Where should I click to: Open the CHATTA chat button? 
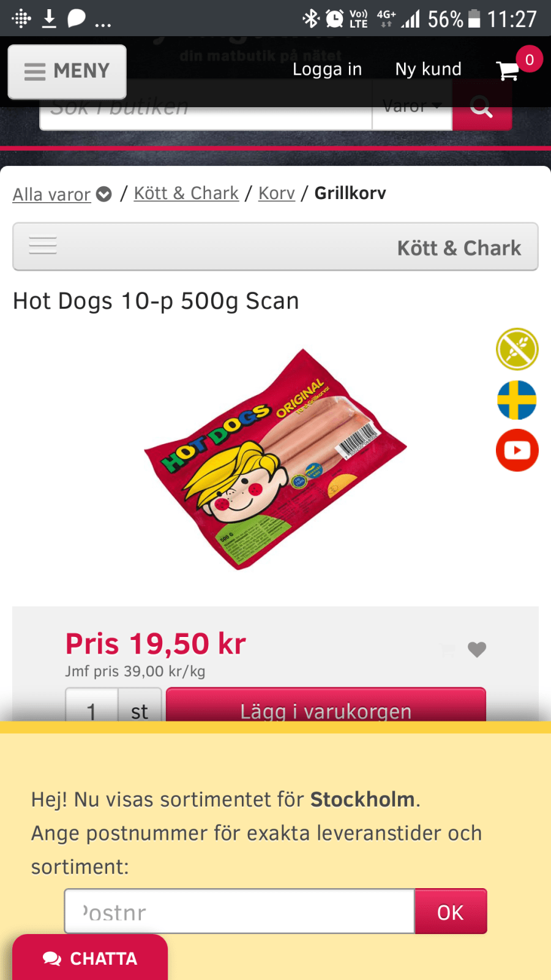(x=90, y=957)
